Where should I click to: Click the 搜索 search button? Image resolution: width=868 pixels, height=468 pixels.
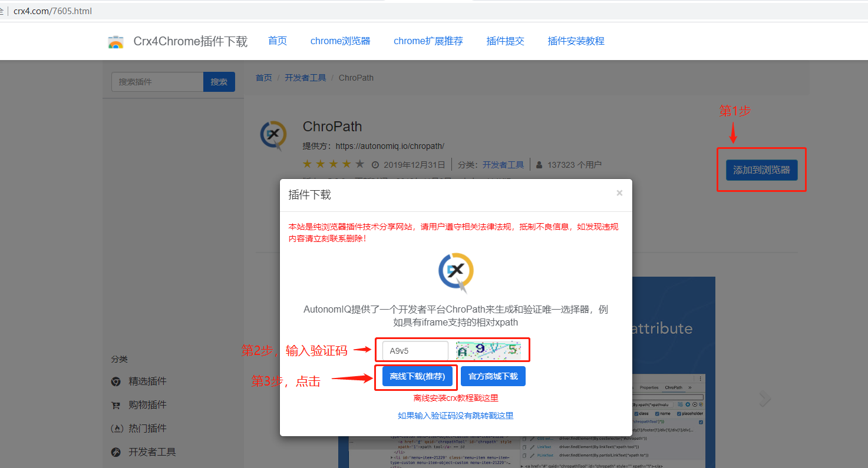[x=219, y=81]
